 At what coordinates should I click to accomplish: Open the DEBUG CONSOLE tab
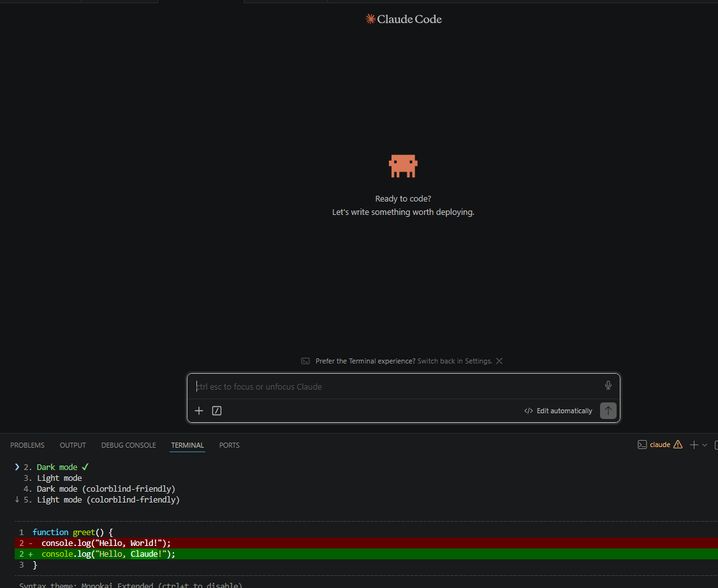[129, 445]
